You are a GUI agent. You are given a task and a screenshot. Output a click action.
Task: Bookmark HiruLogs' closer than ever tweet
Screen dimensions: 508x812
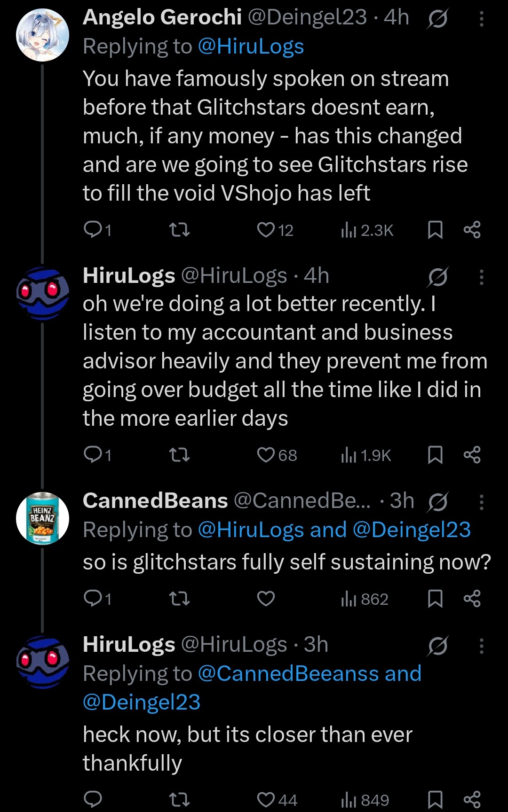click(x=435, y=799)
